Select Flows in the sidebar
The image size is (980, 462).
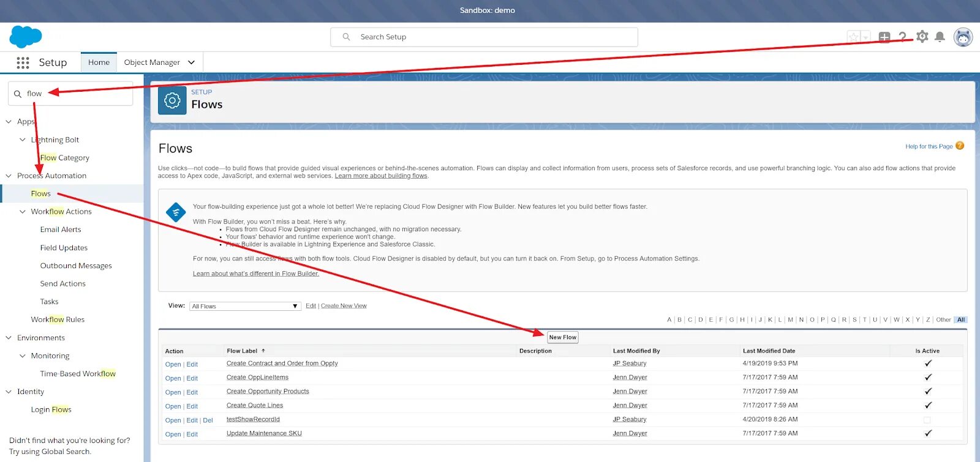[41, 193]
